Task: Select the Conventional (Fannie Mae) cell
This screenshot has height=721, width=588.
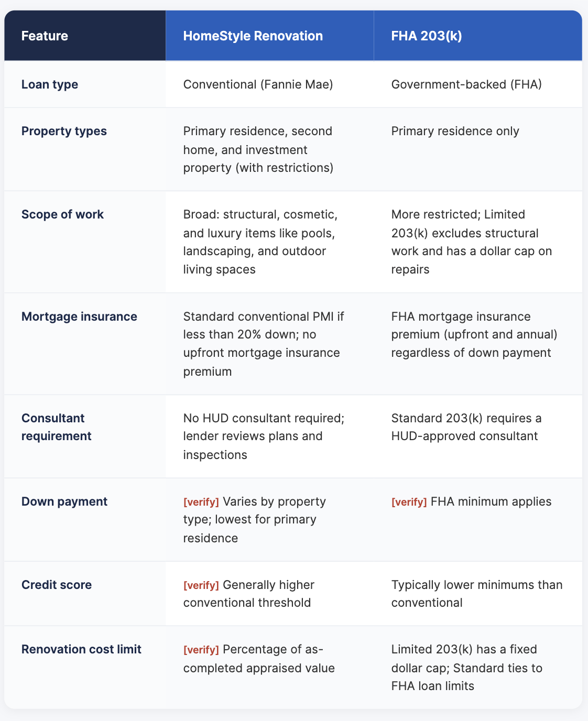Action: (258, 84)
